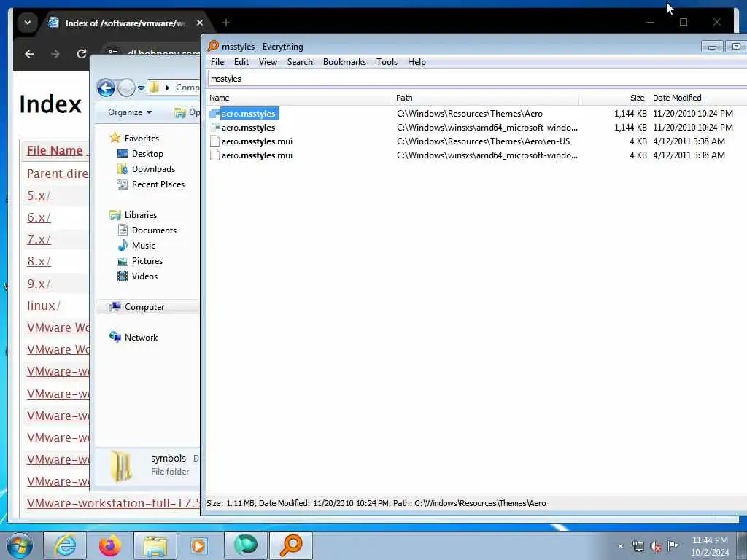Open the Tools menu in Everything
Screen dimensions: 747x560
pos(387,62)
